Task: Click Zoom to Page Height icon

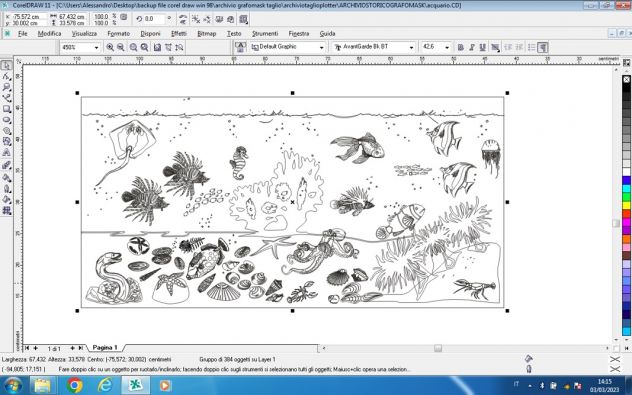Action: [179, 48]
